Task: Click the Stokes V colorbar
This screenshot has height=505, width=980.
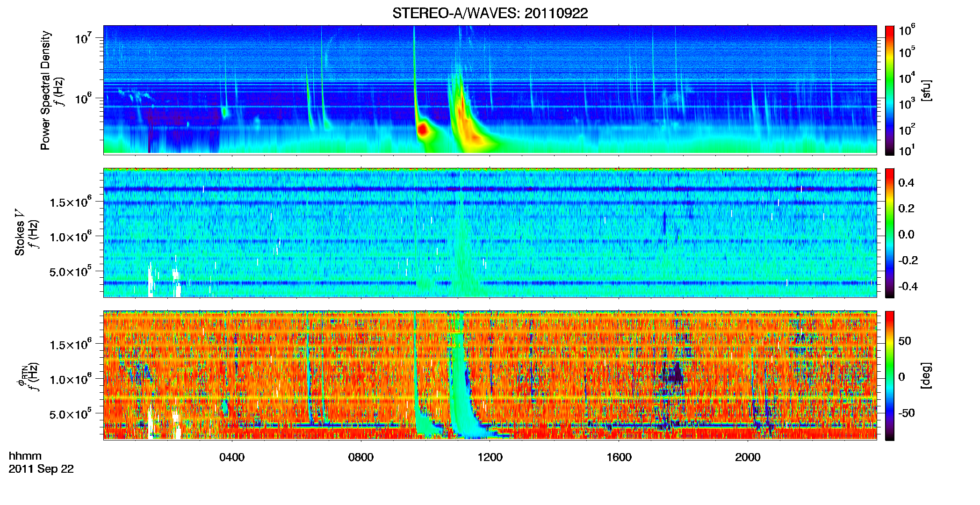Action: [x=890, y=233]
